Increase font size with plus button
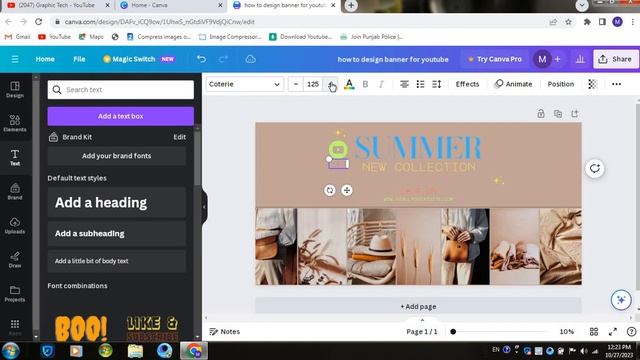The width and height of the screenshot is (640, 360). click(x=330, y=84)
